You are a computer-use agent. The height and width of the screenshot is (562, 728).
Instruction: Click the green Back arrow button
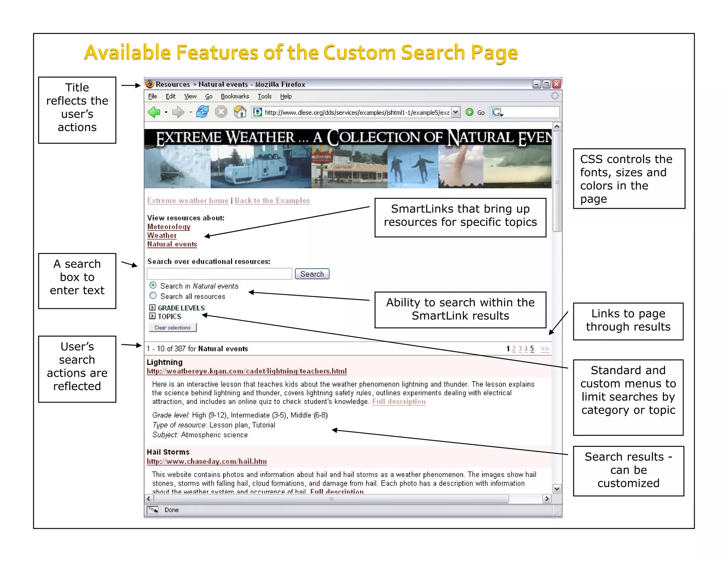point(154,112)
